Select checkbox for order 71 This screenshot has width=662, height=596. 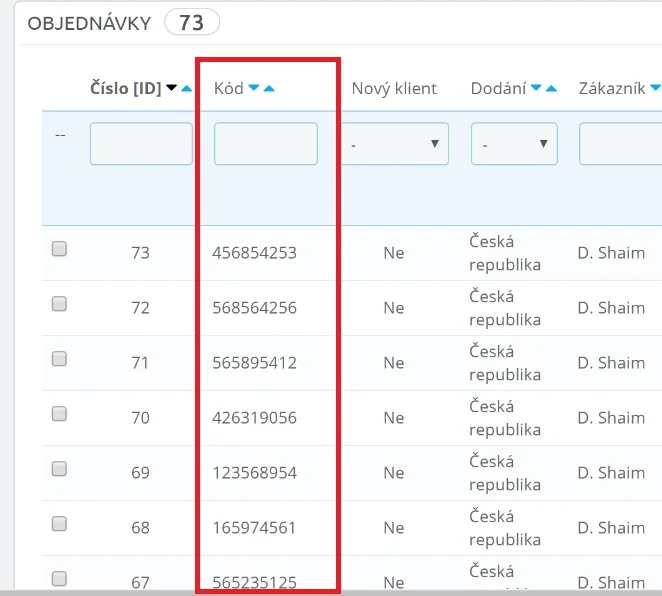59,359
